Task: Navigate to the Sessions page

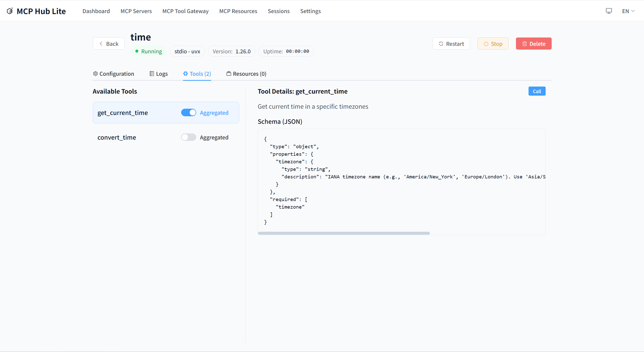Action: click(278, 11)
